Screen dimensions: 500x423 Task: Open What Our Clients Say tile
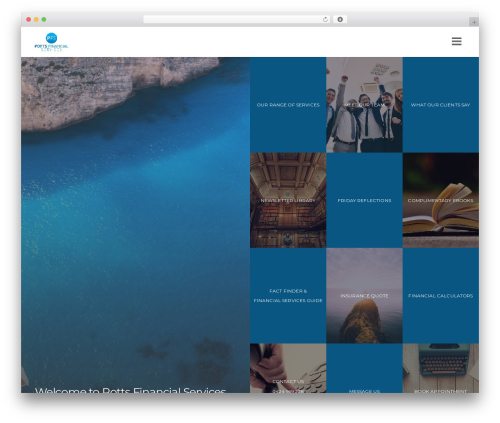tap(441, 105)
